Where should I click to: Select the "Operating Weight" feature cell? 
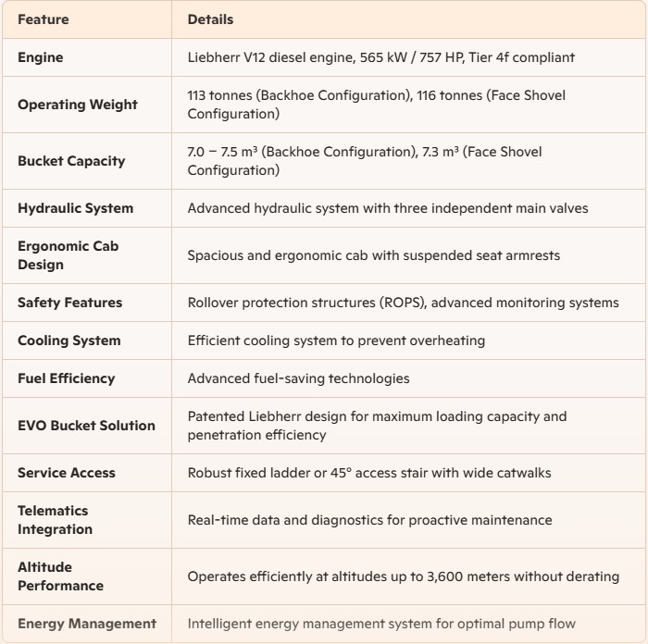pos(77,105)
